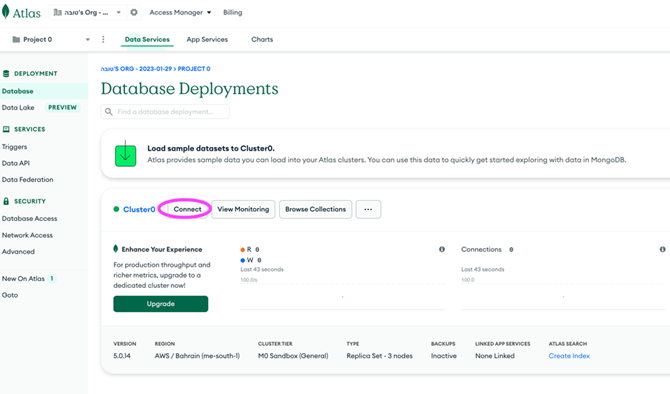Screen dimensions: 670x394
Task: Open New On Atlas
Action: (23, 279)
